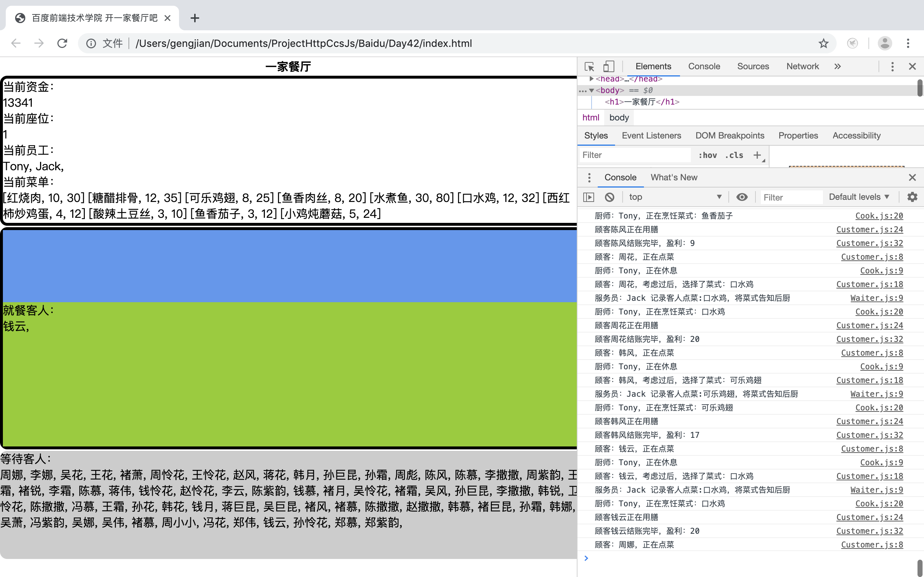Screen dimensions: 924x577
Task: Switch to the Network tab
Action: pos(802,66)
